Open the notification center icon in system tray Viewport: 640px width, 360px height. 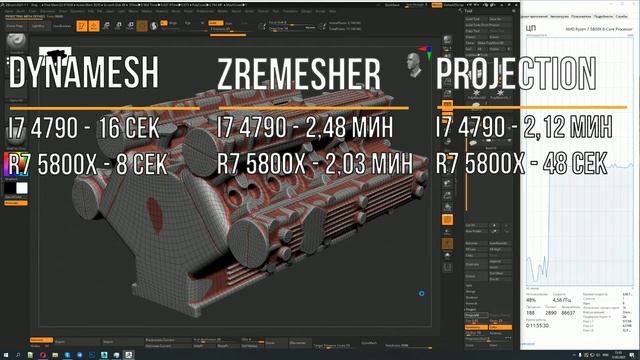point(632,355)
